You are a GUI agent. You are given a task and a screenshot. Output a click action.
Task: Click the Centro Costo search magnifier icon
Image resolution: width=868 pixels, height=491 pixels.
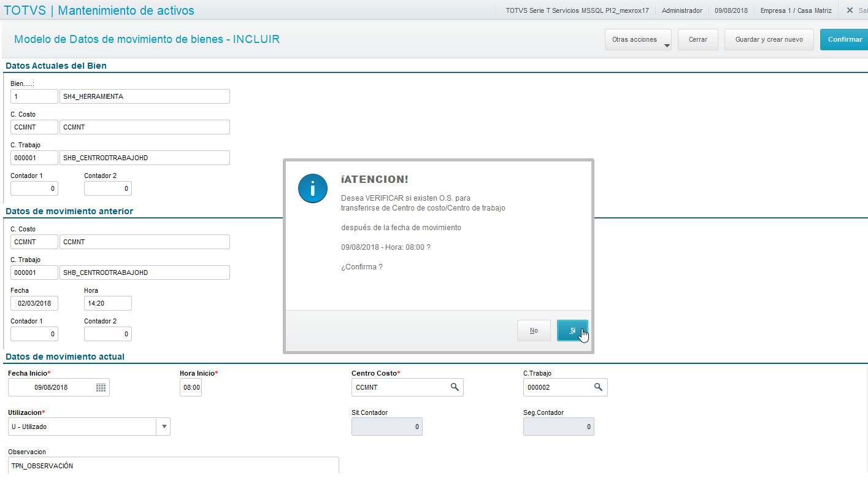pyautogui.click(x=455, y=387)
